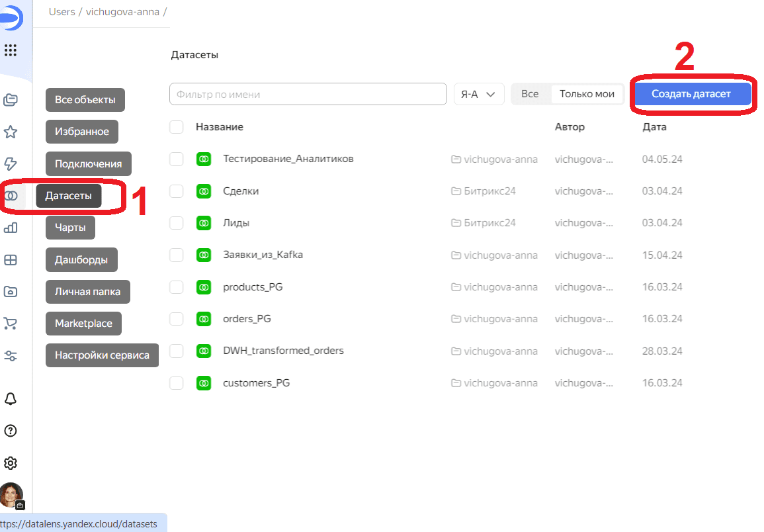Check the box for Заявки_из_Kafka

point(177,255)
